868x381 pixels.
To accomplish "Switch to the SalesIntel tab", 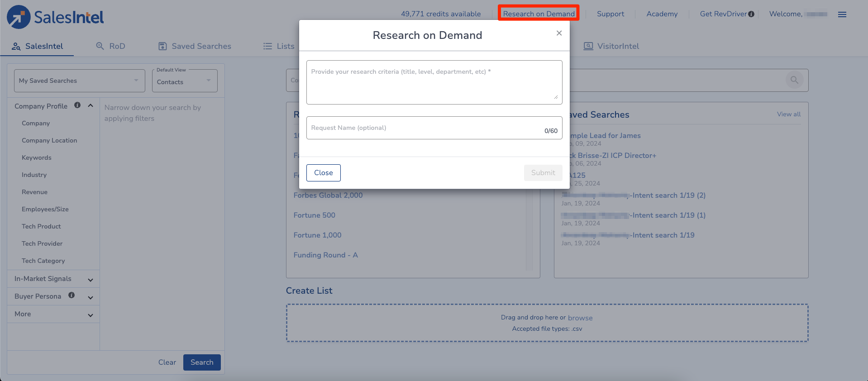I will point(37,46).
